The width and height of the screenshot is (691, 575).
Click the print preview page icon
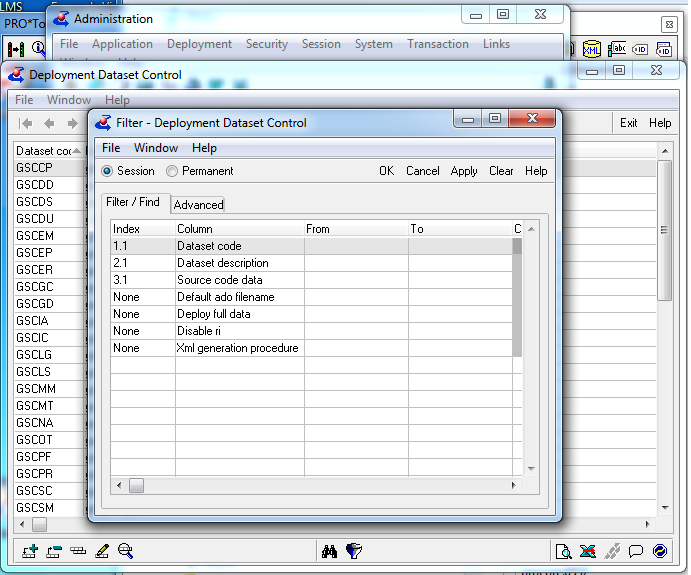tap(564, 551)
